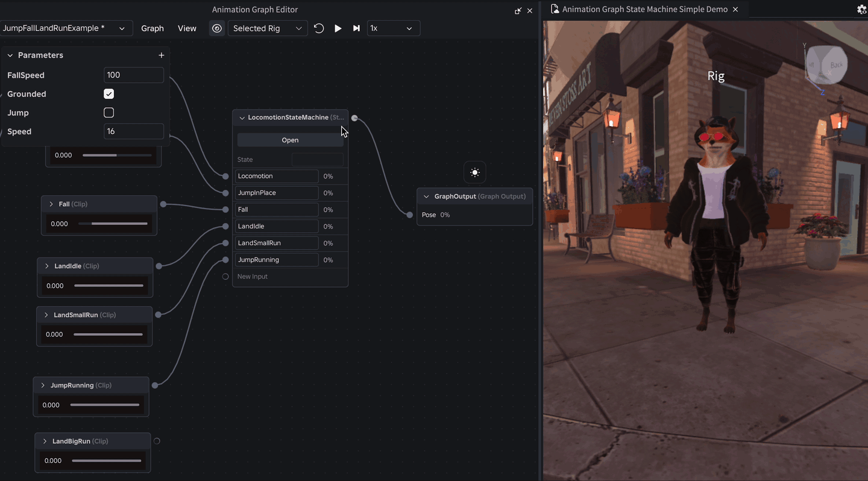Collapse the LocomotionStateMachine node
Viewport: 868px width, 481px height.
click(242, 118)
